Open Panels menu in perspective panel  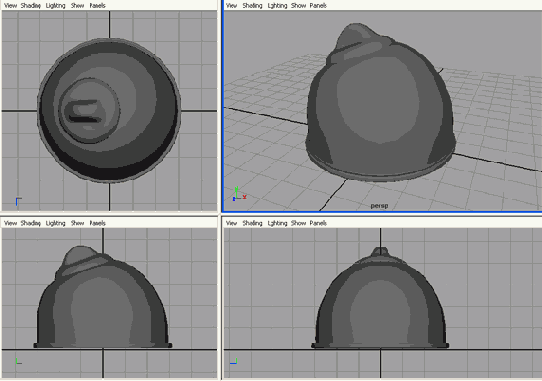pos(318,6)
